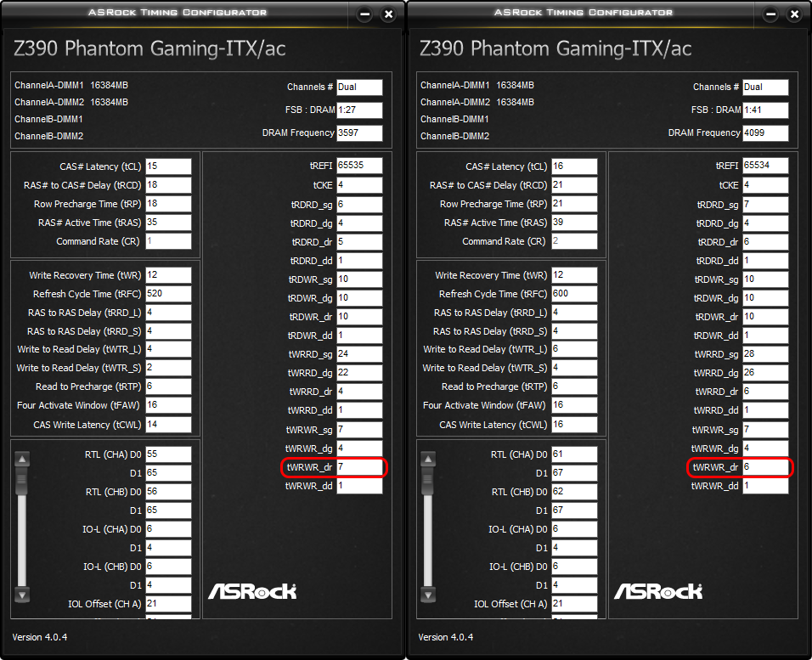Image resolution: width=812 pixels, height=660 pixels.
Task: Click tWRRD_sg field showing 24
Action: 359,354
